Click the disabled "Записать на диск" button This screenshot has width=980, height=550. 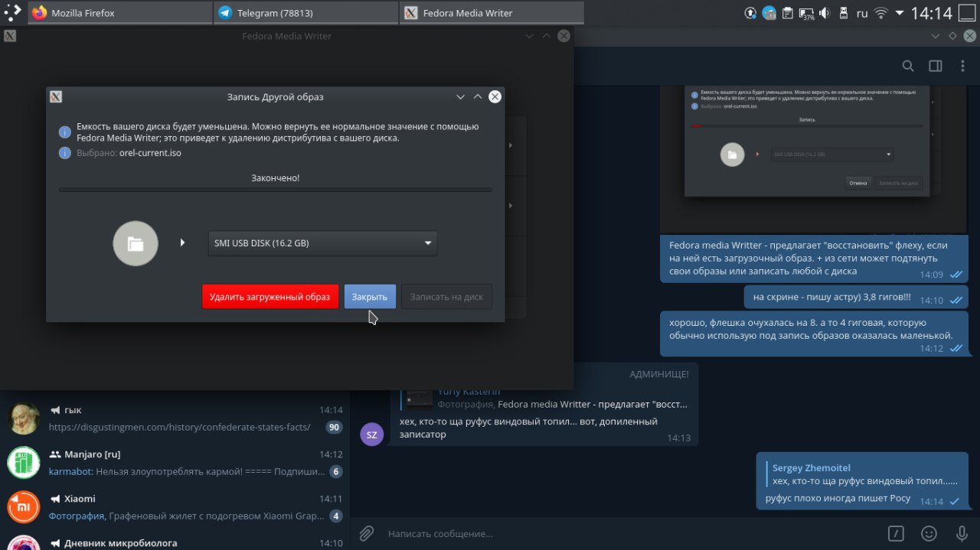click(447, 296)
